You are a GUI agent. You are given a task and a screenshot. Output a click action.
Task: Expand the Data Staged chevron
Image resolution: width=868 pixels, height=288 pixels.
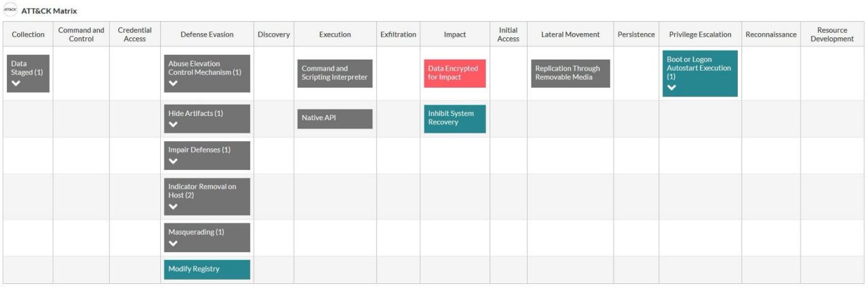point(16,83)
